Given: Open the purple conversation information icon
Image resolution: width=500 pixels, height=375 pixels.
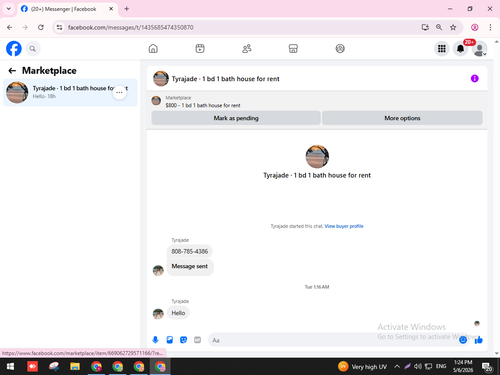Looking at the screenshot, I should [x=474, y=79].
